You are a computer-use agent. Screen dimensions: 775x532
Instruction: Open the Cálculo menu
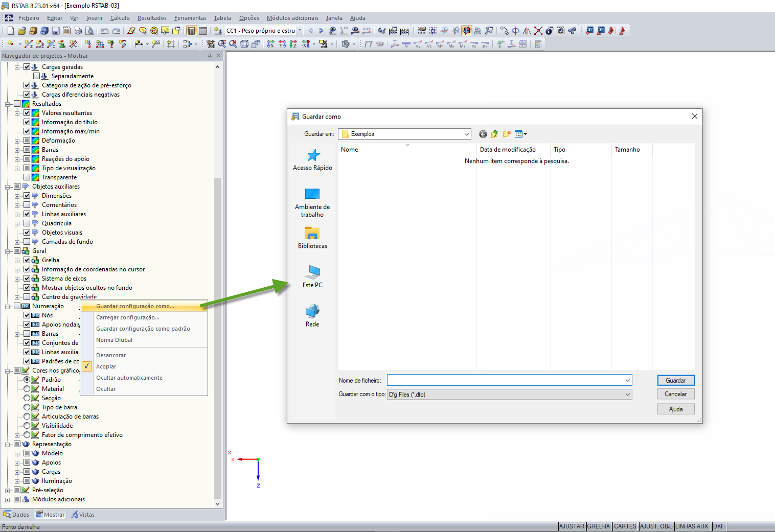coord(120,18)
